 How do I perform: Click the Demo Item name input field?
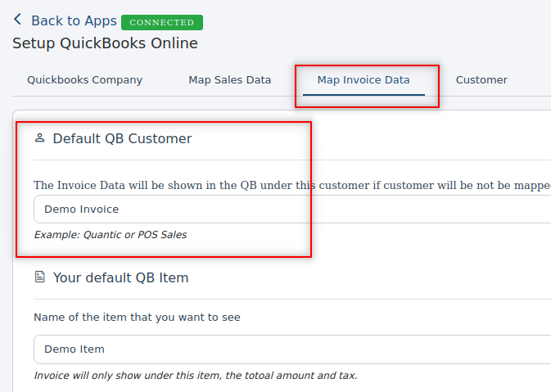(x=292, y=349)
